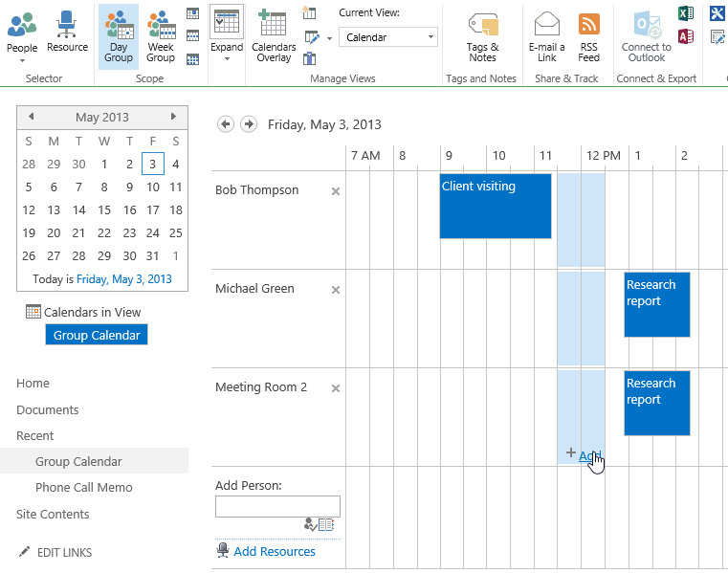Click Connect to Outlook

tap(647, 37)
